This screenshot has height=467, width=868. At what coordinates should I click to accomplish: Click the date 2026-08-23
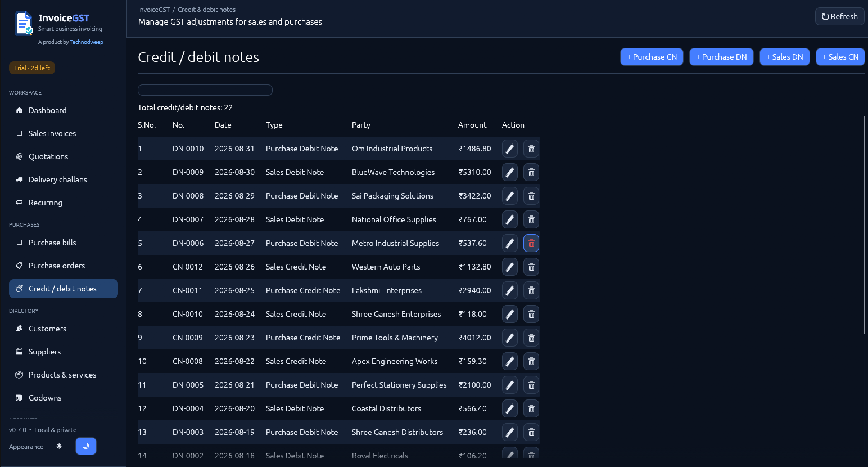click(x=234, y=338)
